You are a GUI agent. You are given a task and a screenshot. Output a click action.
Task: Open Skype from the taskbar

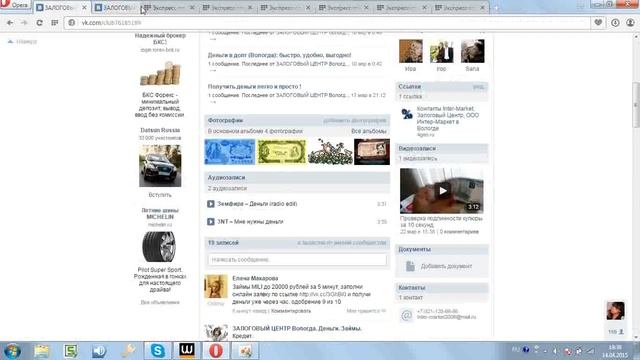click(158, 351)
